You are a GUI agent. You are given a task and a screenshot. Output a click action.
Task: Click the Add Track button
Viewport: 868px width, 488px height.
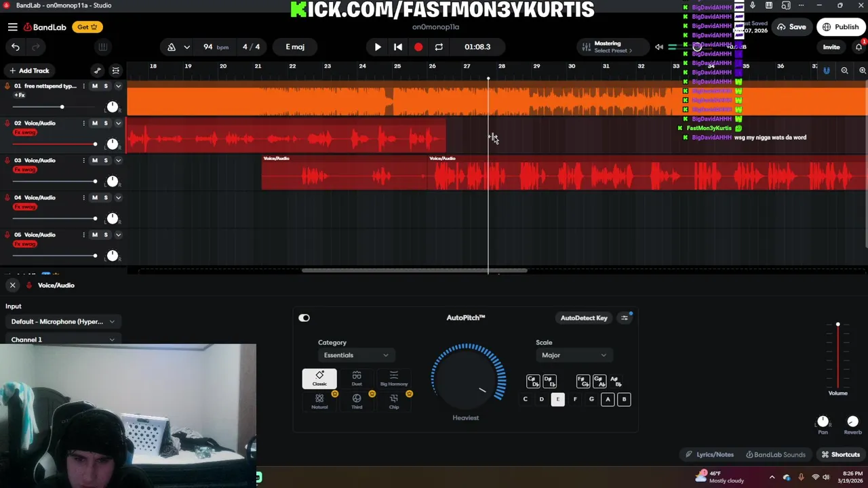point(29,70)
